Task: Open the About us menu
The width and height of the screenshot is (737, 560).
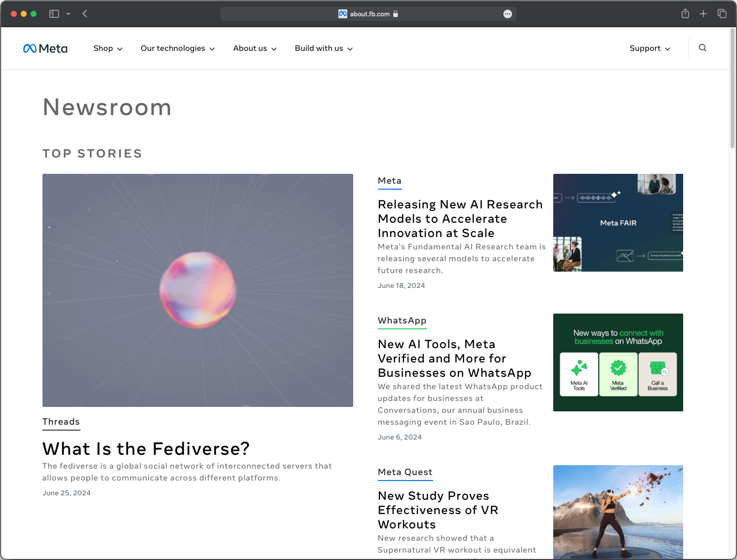Action: [254, 48]
